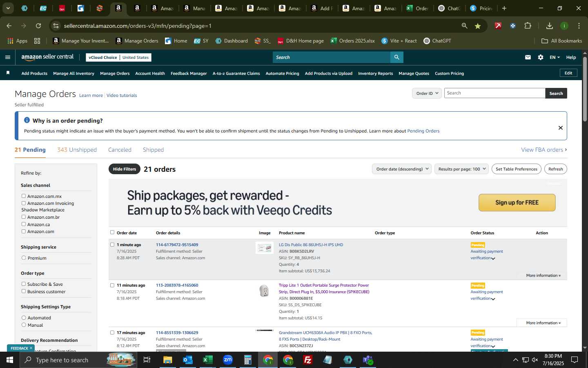
Task: Open the Seller Central hamburger menu
Action: click(x=7, y=57)
